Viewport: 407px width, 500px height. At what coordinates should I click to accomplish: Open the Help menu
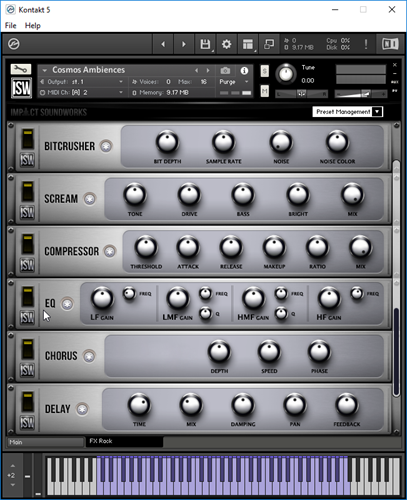pyautogui.click(x=33, y=26)
